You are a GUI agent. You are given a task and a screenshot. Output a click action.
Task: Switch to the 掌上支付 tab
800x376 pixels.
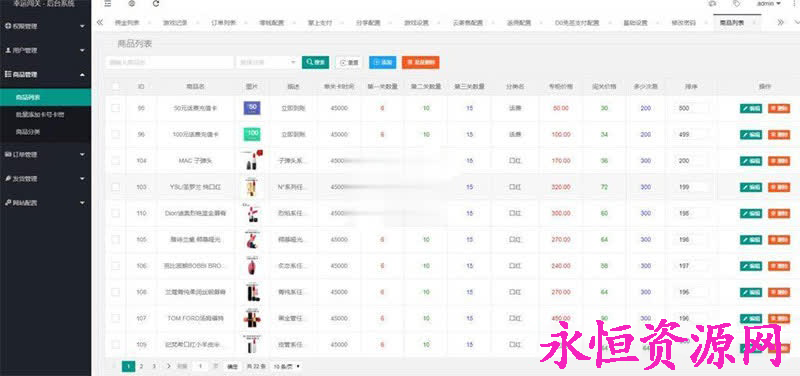click(320, 23)
